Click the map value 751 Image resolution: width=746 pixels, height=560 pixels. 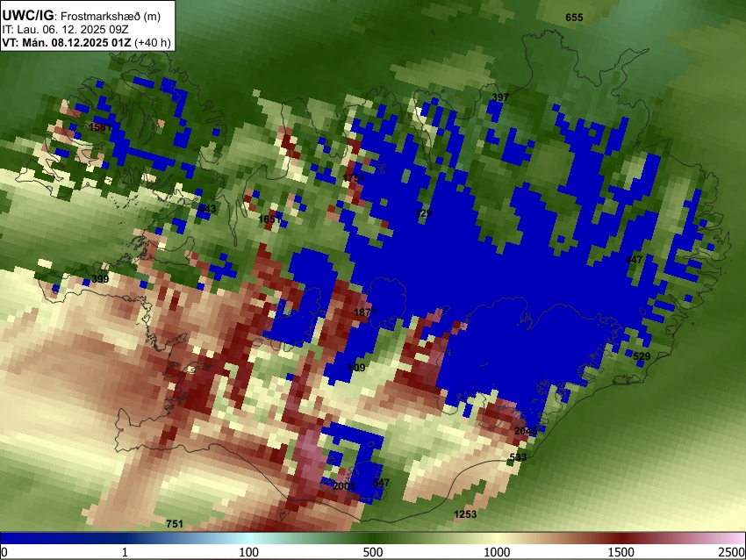[x=174, y=524]
